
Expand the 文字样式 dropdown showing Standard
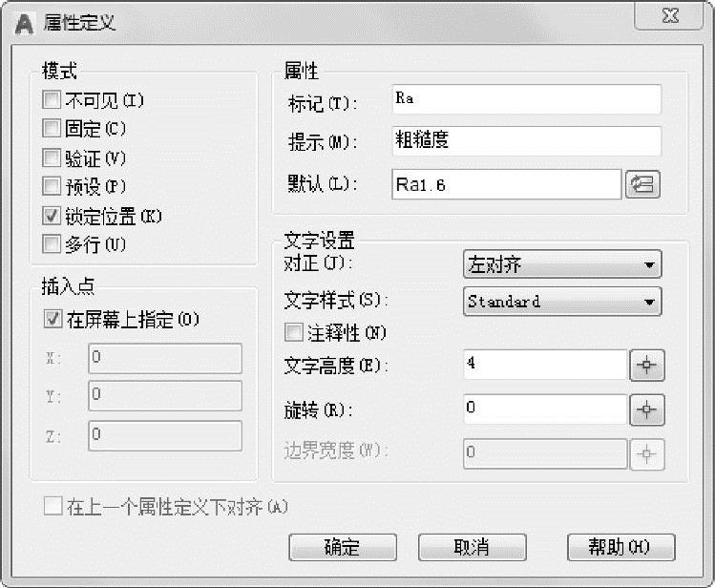point(561,302)
